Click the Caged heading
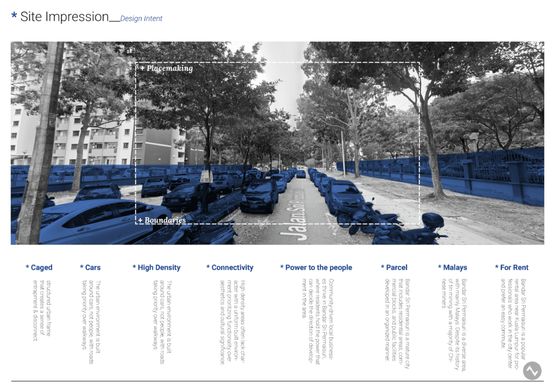The height and width of the screenshot is (392, 555). click(39, 267)
